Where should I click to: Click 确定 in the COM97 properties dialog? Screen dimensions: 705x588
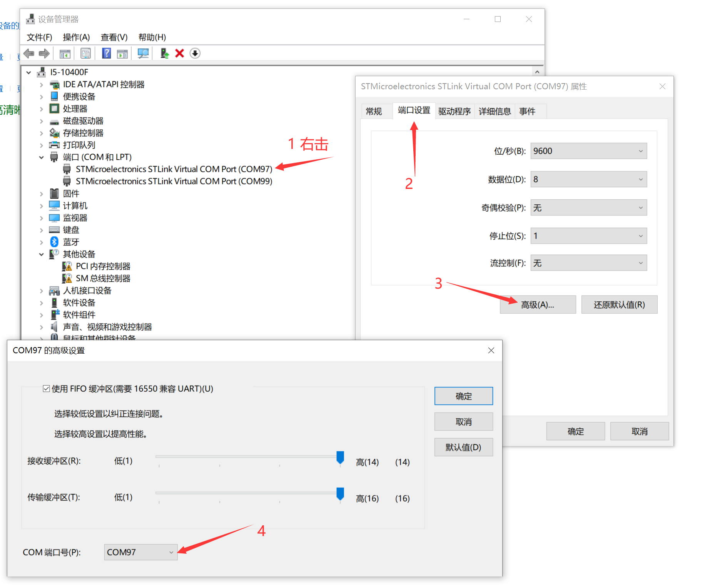(x=575, y=431)
